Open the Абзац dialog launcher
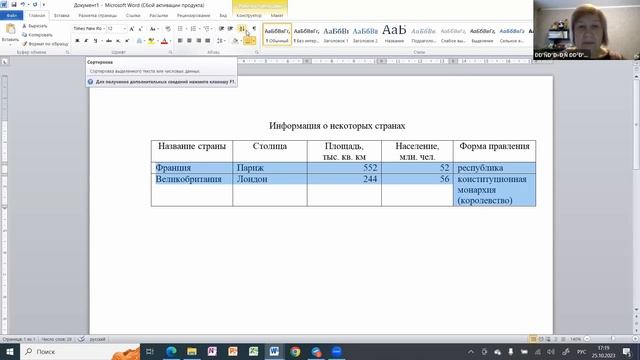This screenshot has height=360, width=640. pos(257,52)
